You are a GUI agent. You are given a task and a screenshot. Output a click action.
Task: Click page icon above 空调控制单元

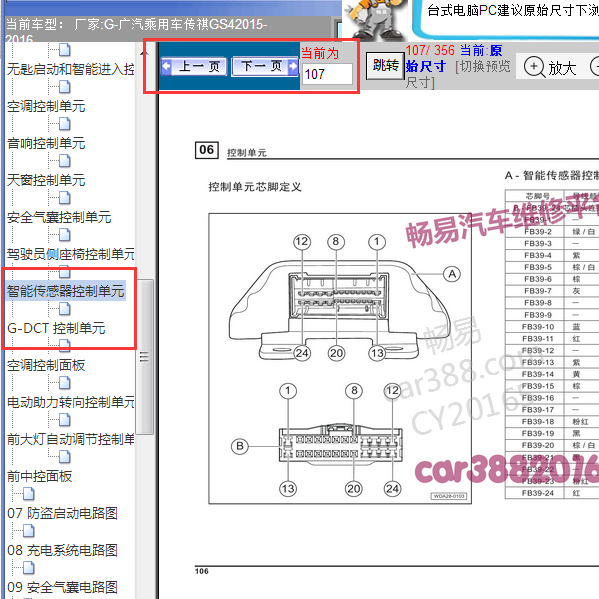point(65,87)
